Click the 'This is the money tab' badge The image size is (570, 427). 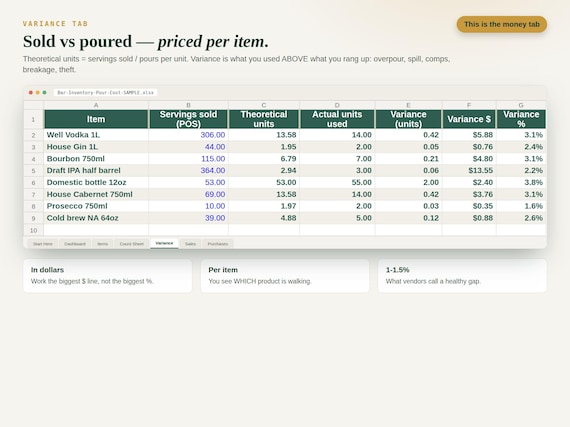(502, 24)
